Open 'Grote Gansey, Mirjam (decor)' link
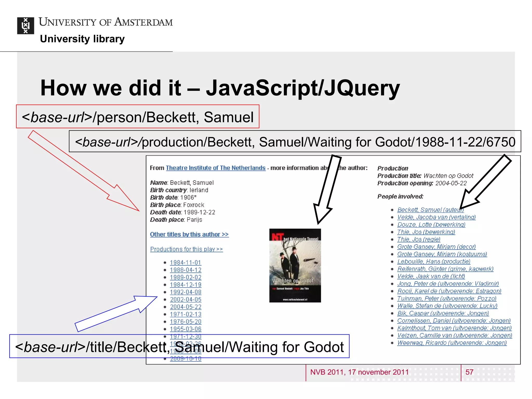The image size is (532, 399). (x=436, y=247)
